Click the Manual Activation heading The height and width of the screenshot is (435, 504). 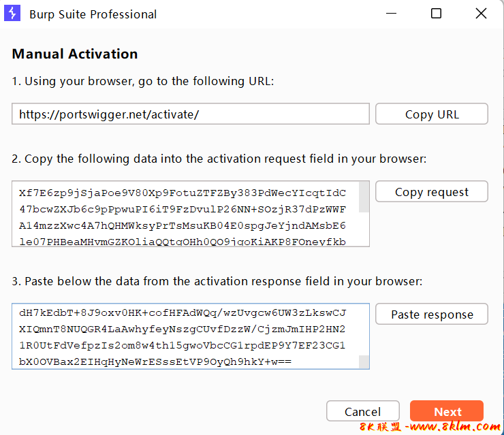pos(75,54)
